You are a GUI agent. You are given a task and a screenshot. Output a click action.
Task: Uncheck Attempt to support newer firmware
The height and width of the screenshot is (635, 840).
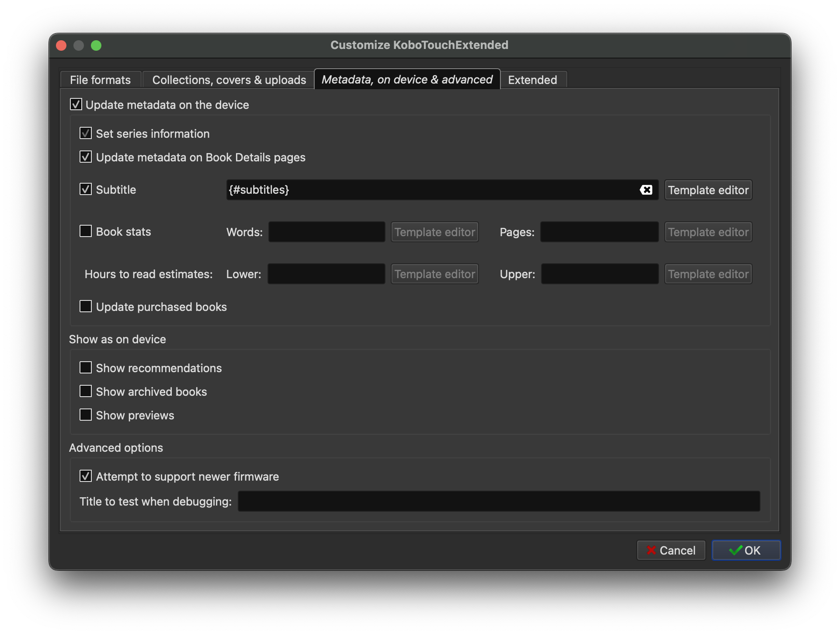[x=86, y=476]
